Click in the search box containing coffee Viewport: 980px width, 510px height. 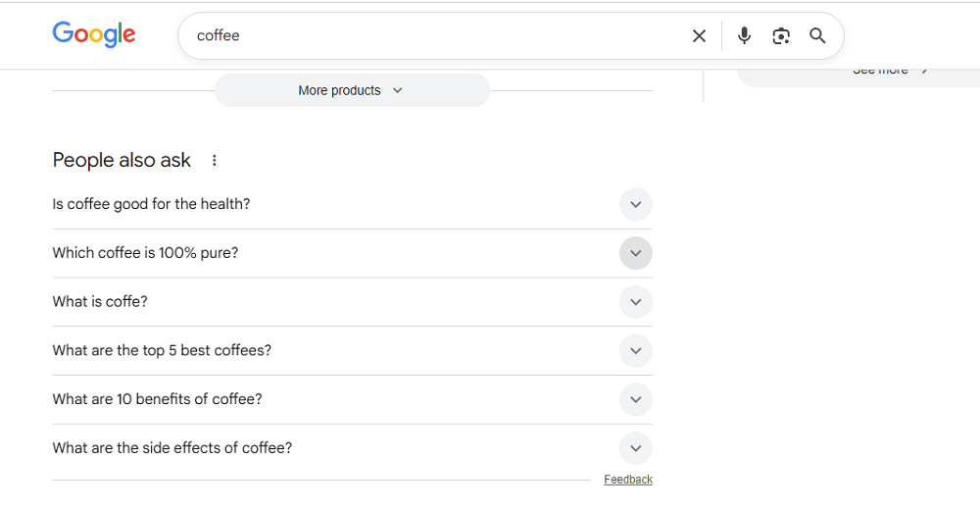(x=431, y=36)
